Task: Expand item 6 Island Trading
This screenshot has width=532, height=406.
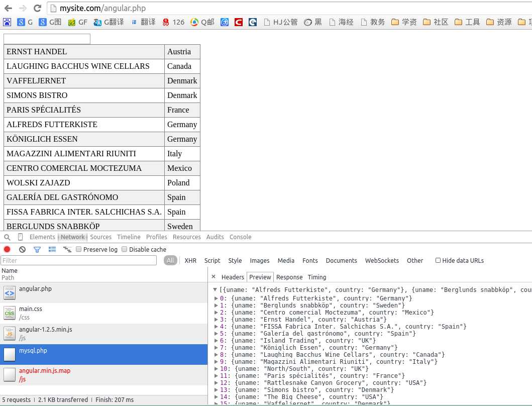Action: coord(216,341)
